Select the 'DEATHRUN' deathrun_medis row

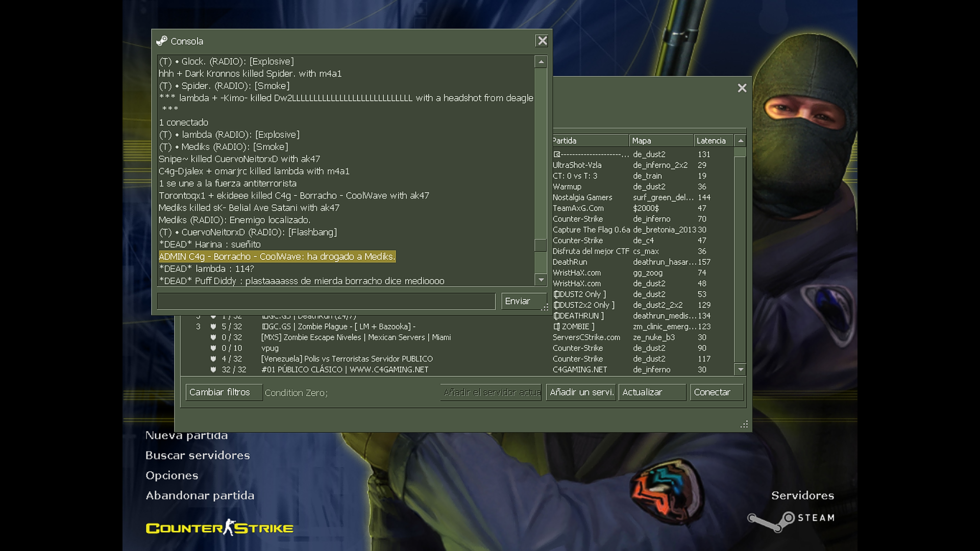click(x=643, y=316)
